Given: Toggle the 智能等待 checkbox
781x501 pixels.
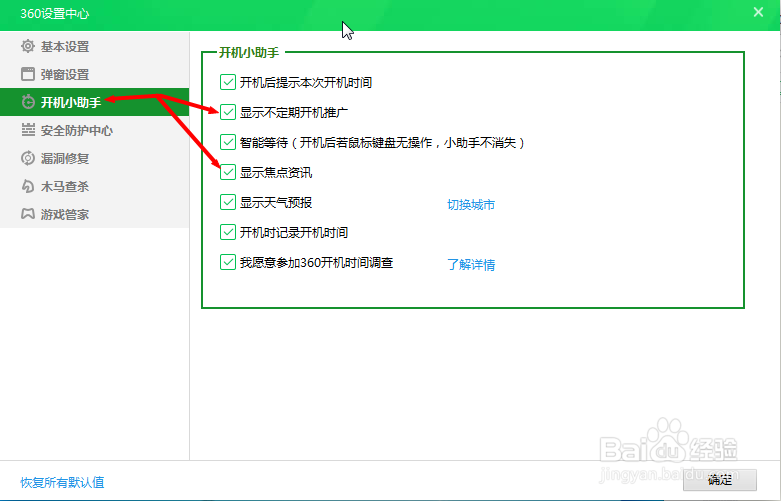Looking at the screenshot, I should 228,142.
